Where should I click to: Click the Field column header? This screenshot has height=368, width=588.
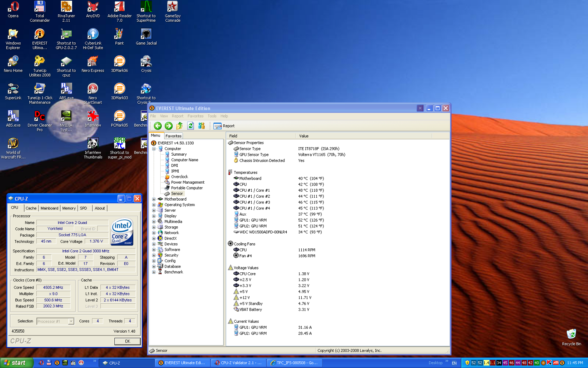coord(261,136)
